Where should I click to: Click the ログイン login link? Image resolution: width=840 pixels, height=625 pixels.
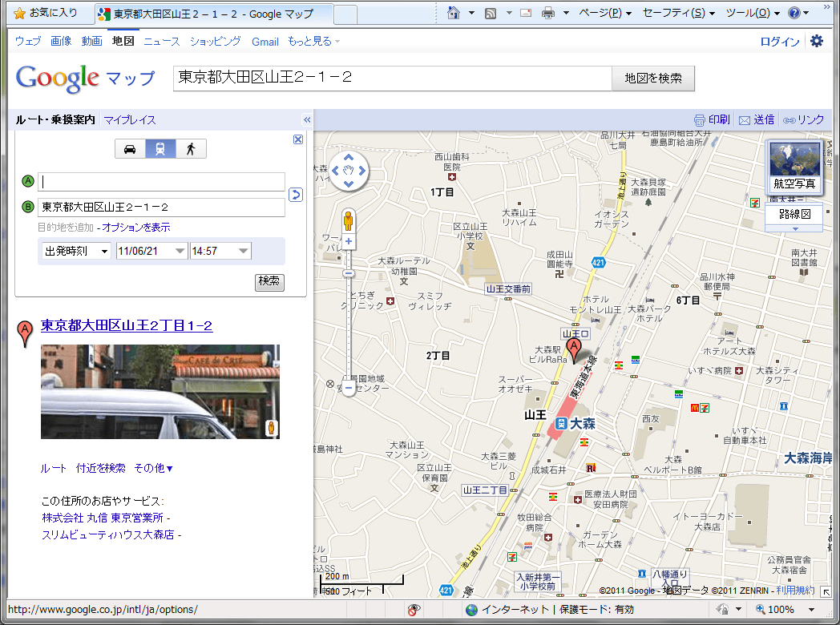coord(779,41)
